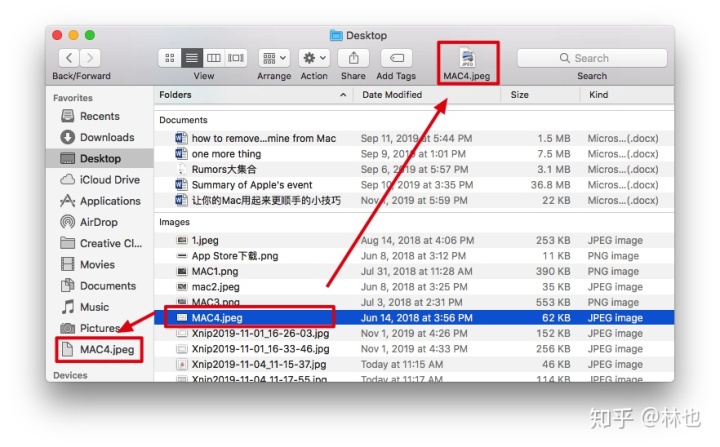The width and height of the screenshot is (720, 447).
Task: Click the Add Tags button
Action: click(396, 58)
